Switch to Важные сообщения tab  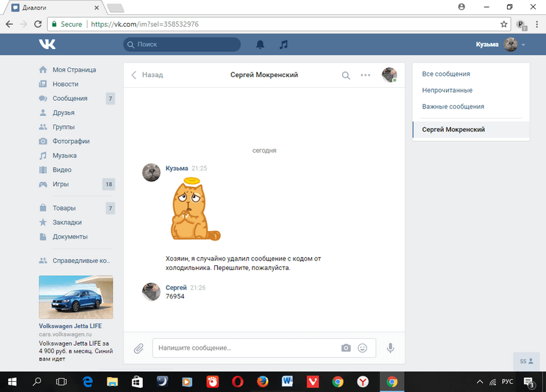point(453,106)
